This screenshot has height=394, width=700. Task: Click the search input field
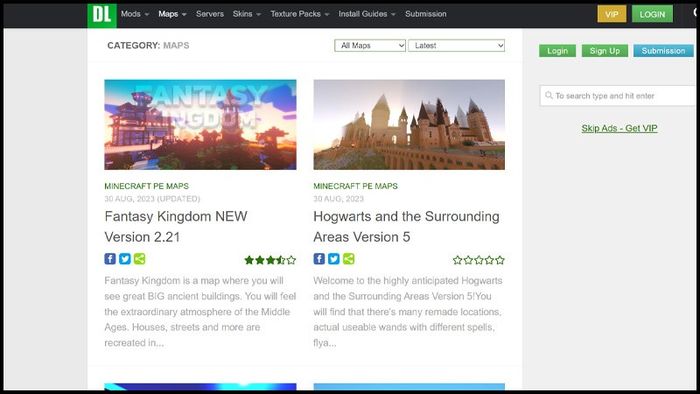[618, 95]
